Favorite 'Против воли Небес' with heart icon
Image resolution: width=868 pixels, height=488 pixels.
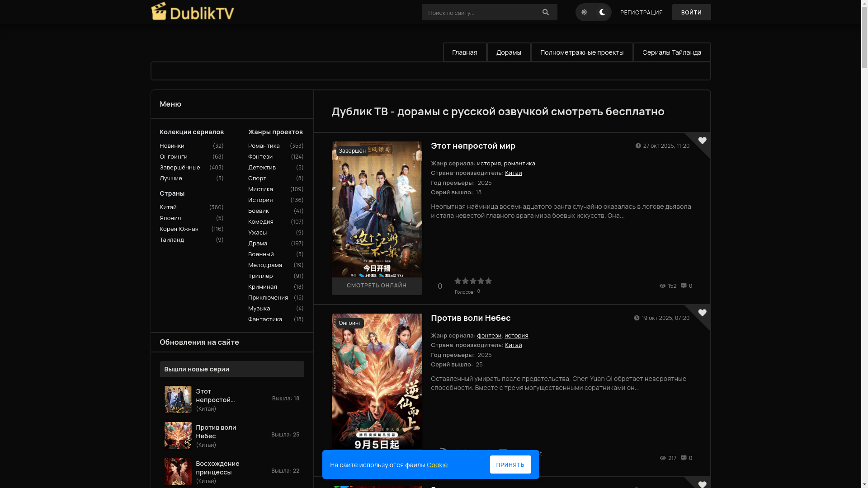click(x=702, y=313)
